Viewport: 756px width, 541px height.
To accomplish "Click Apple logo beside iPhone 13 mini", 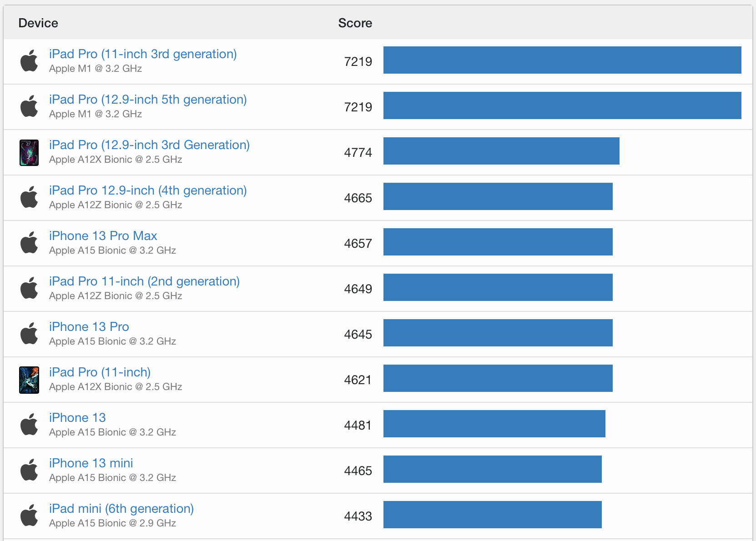I will [29, 470].
